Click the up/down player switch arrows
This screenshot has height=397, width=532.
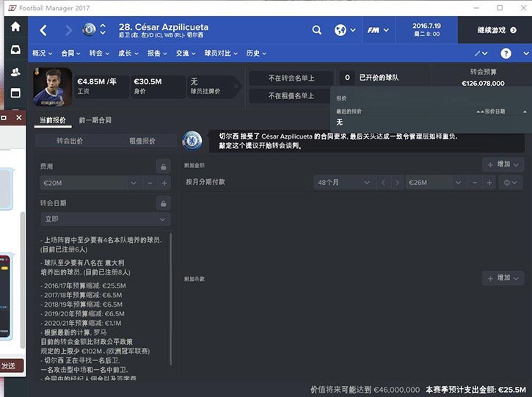103,30
